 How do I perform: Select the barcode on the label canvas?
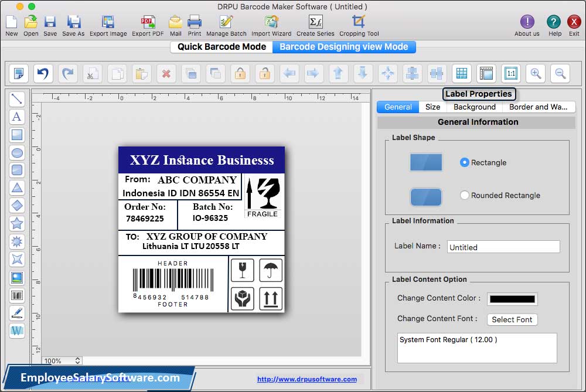tap(173, 284)
